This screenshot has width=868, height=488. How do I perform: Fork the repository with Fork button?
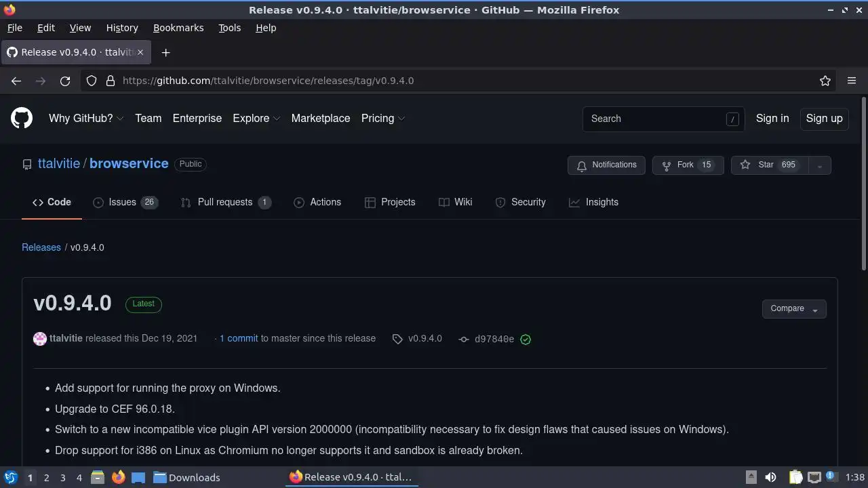688,165
